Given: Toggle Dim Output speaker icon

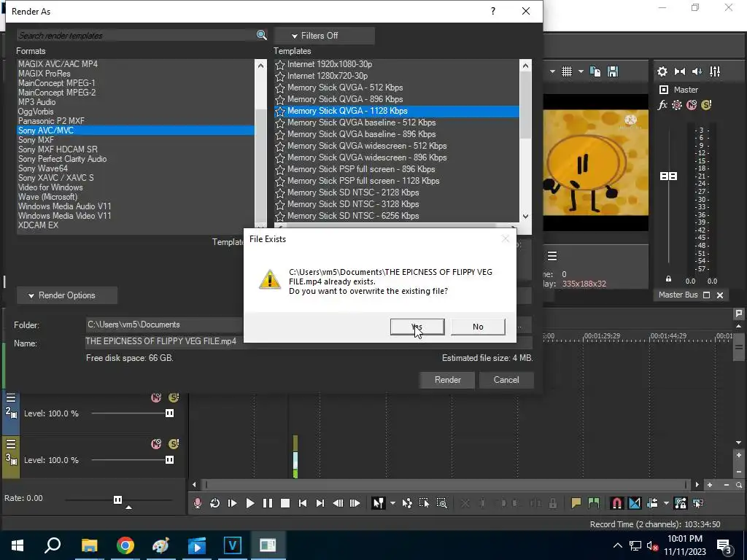Looking at the screenshot, I should (697, 71).
